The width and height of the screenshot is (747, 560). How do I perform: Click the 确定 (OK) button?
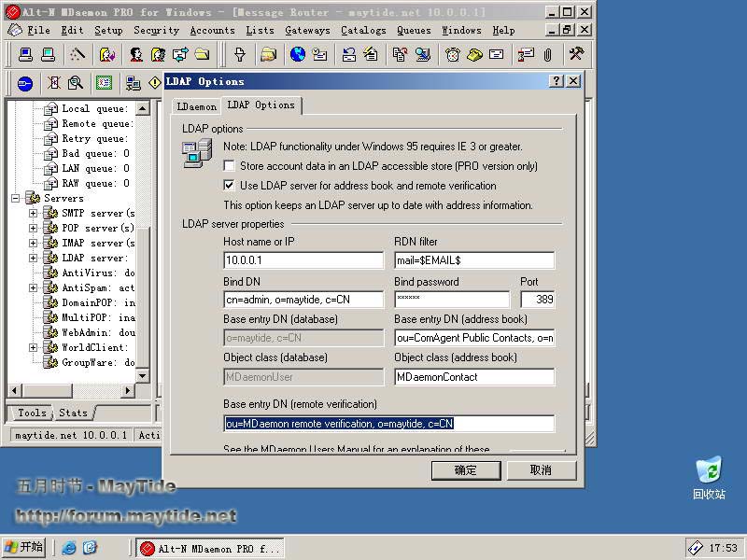coord(465,470)
